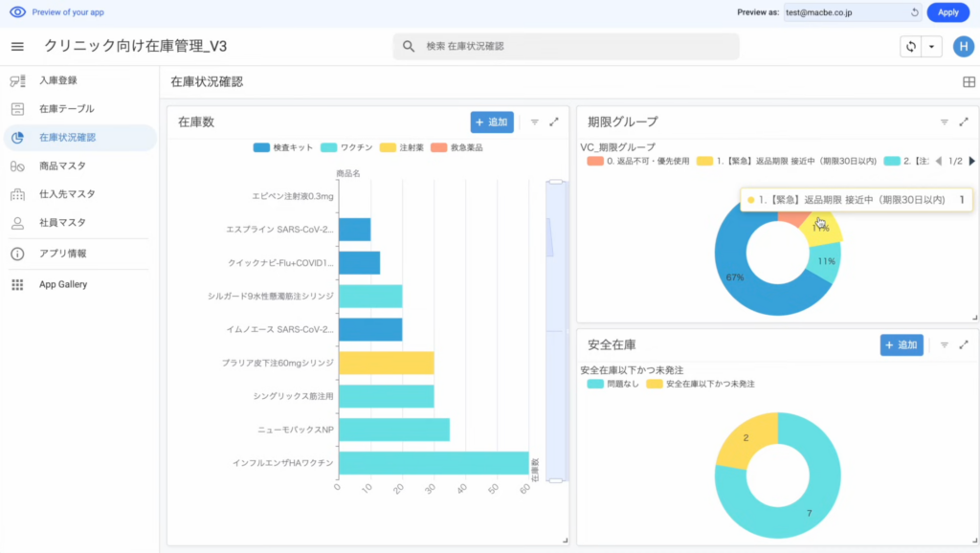Expand the 安全在庫 chart to fullscreen
Screen dimensions: 980x553
(x=963, y=344)
